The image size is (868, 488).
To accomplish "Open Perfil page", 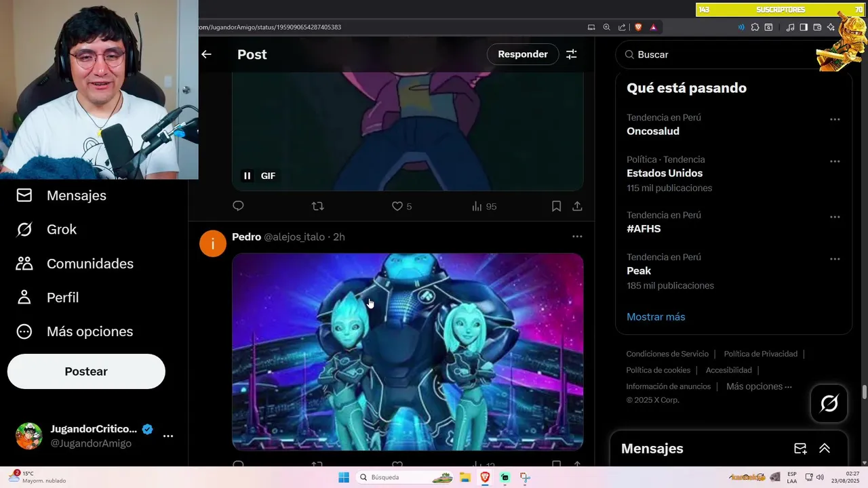I will point(47,298).
